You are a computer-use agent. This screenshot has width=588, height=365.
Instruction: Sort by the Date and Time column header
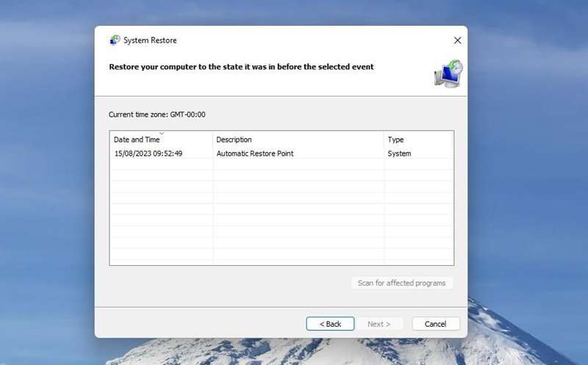click(x=161, y=140)
